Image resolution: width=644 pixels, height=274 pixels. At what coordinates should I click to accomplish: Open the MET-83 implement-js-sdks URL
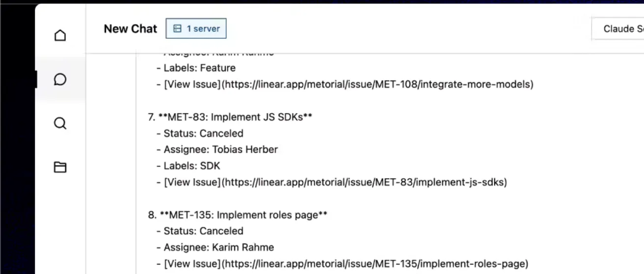[364, 183]
